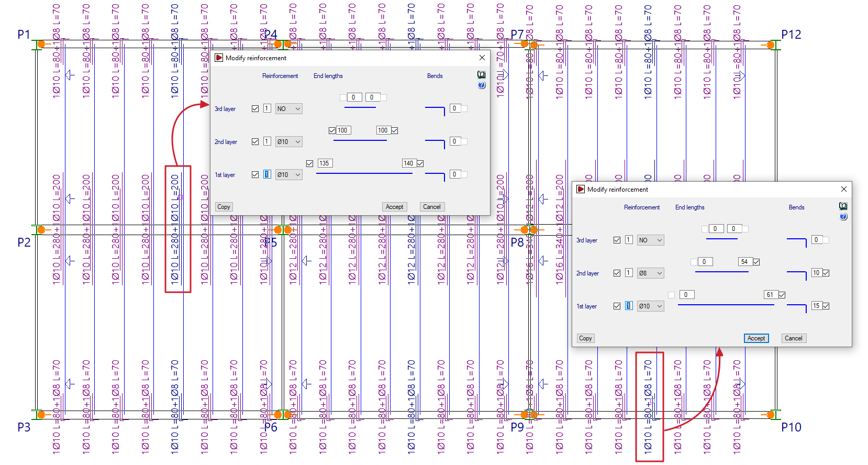The image size is (868, 465).
Task: Click the end length field showing 54
Action: (745, 262)
